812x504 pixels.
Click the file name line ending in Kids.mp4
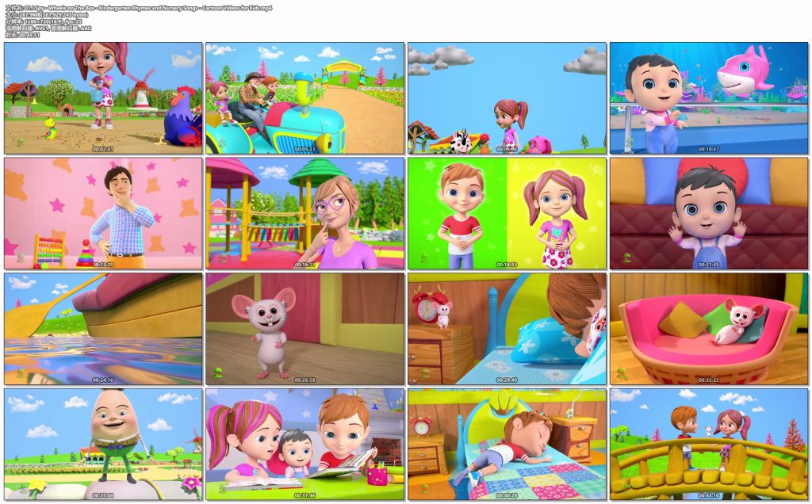[x=138, y=8]
